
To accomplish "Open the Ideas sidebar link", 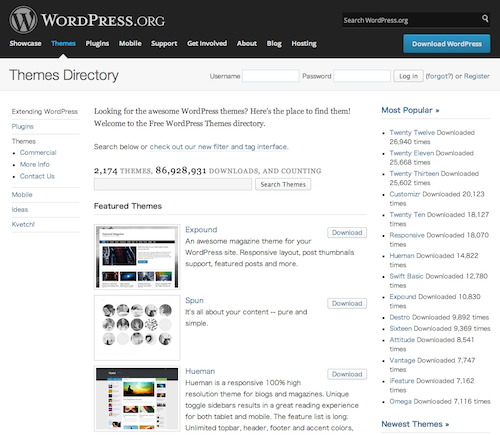I will 20,209.
